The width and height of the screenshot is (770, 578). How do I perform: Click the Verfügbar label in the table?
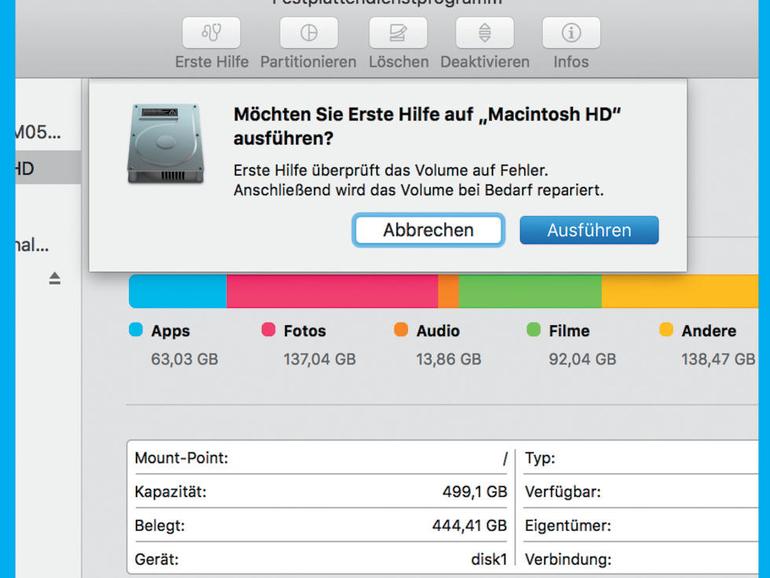tap(563, 492)
